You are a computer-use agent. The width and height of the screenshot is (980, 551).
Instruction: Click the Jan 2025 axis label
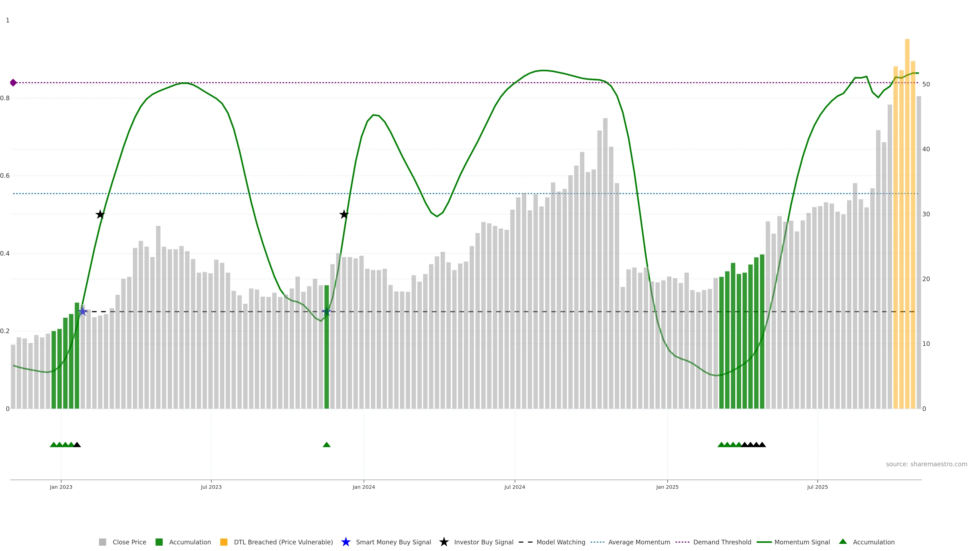[667, 487]
